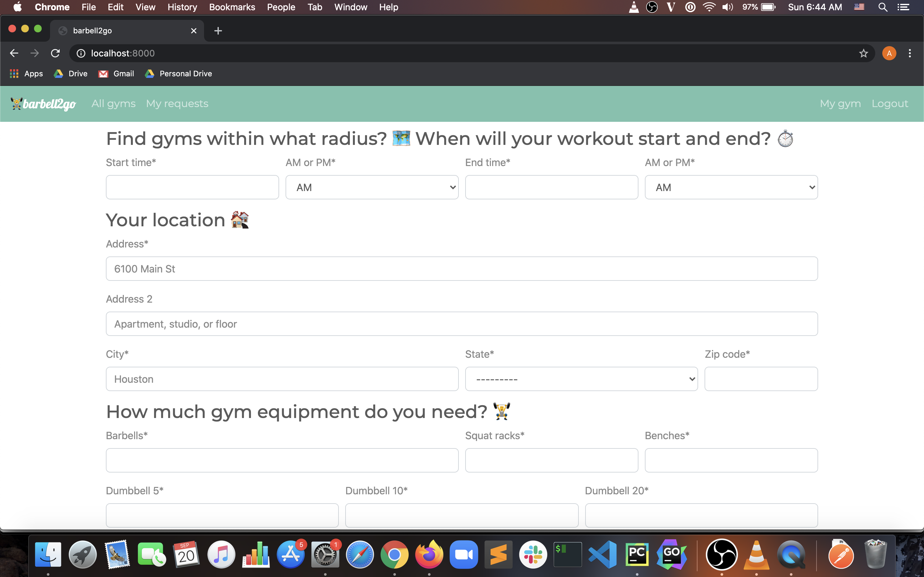Click the barbell2go logo
This screenshot has height=577, width=924.
(43, 104)
